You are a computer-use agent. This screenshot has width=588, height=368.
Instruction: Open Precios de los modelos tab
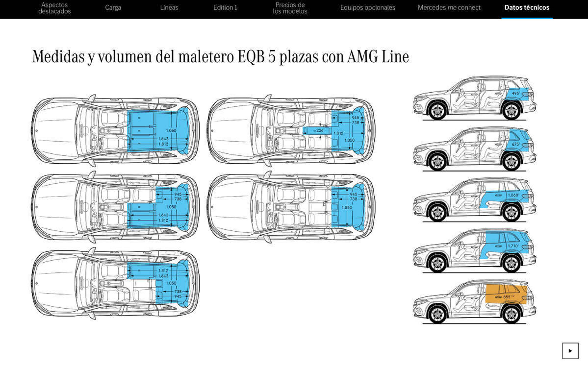point(290,8)
